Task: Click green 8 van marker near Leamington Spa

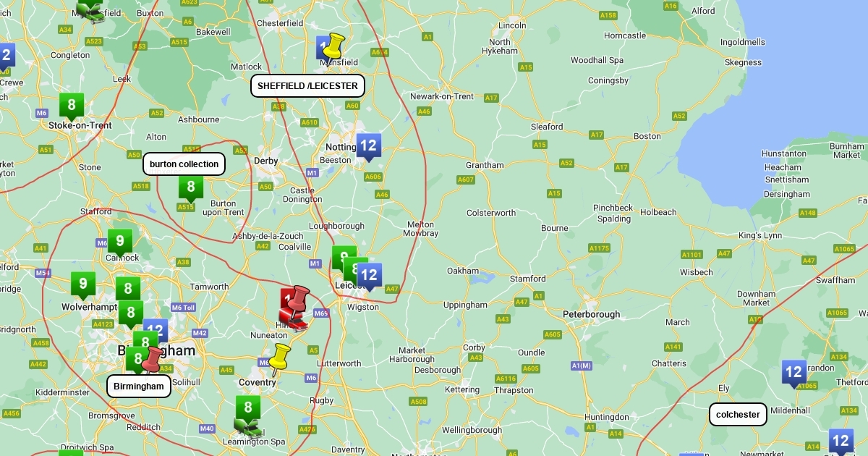Action: pos(248,415)
